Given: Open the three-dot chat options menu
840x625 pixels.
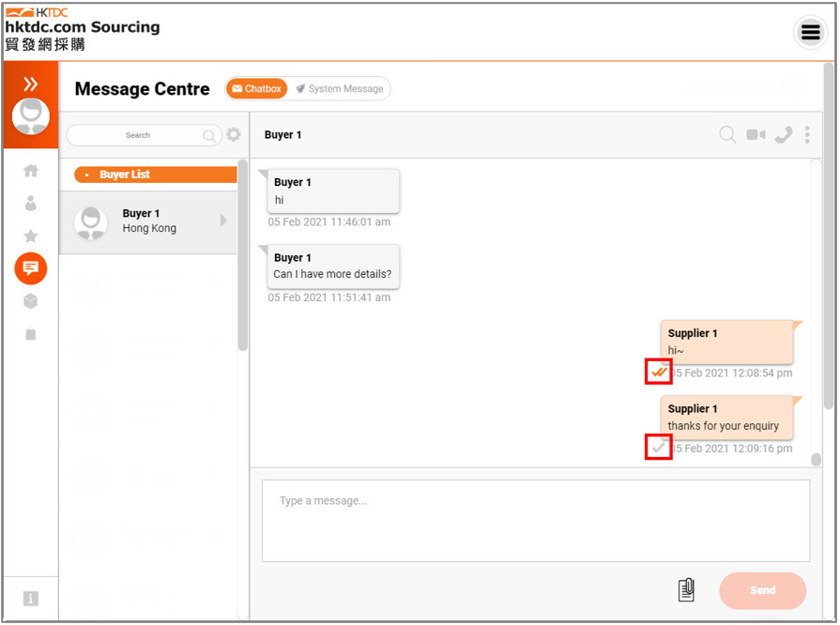Looking at the screenshot, I should tap(807, 135).
